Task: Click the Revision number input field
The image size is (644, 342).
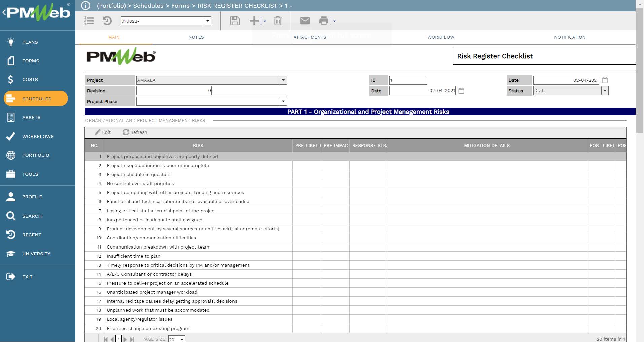Action: [x=174, y=91]
